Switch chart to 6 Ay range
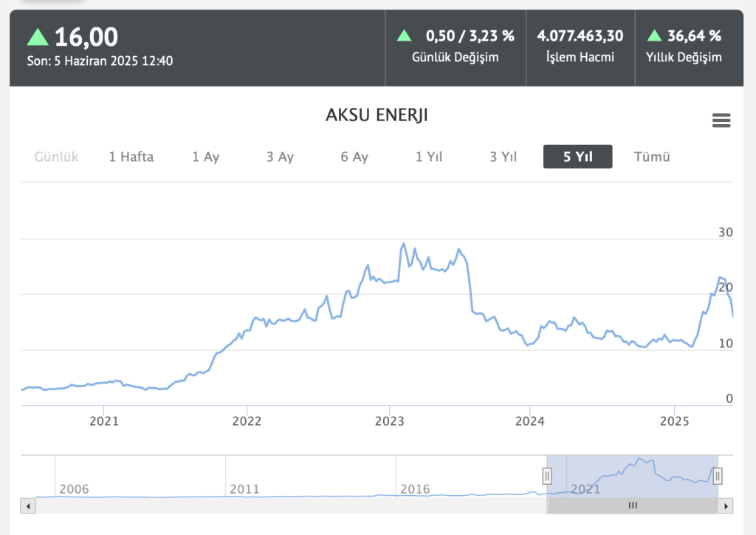Screen dimensions: 756x535 coord(354,157)
